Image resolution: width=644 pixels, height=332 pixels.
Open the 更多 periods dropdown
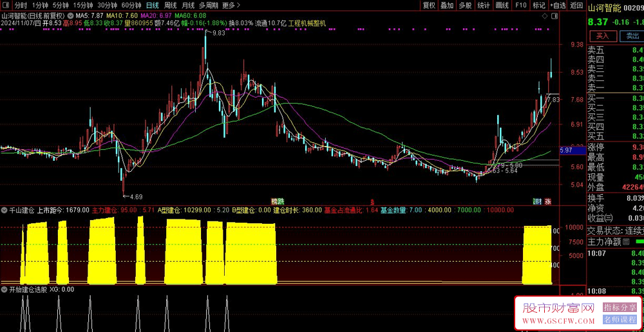pos(231,5)
